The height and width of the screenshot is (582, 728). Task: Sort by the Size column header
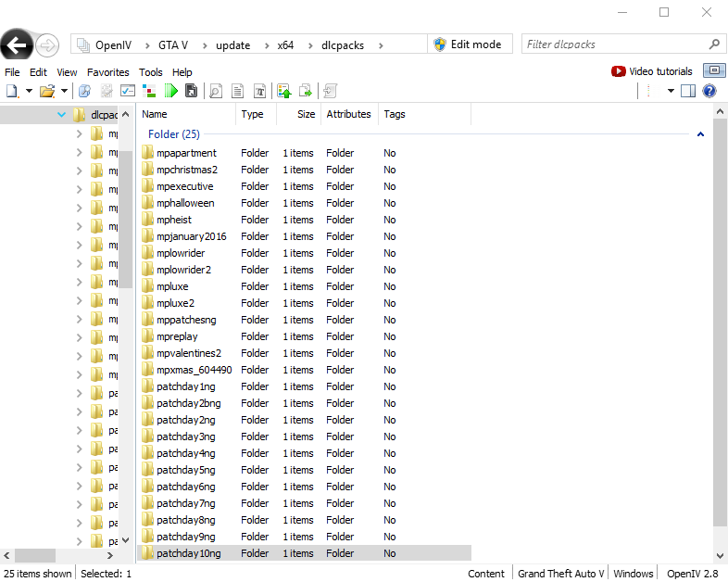point(298,114)
